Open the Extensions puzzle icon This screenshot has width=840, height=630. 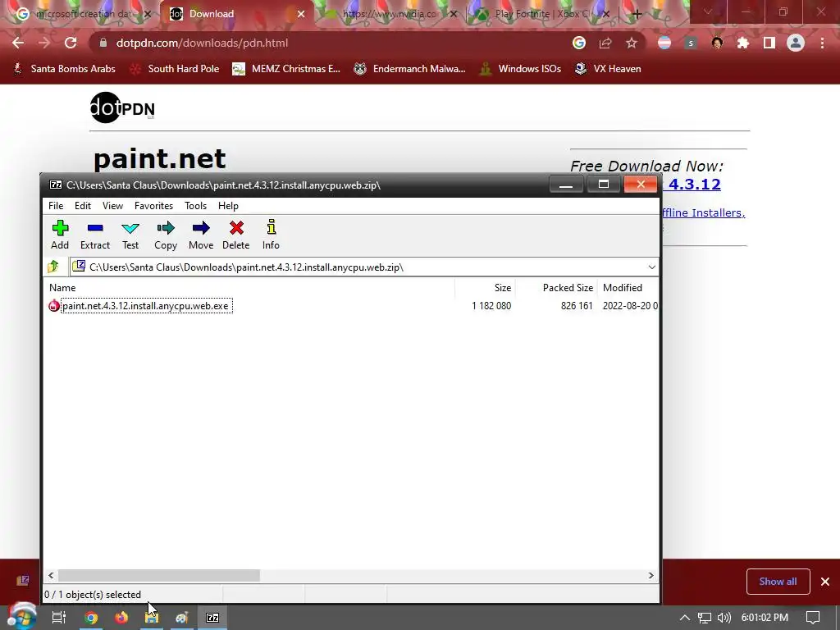743,43
